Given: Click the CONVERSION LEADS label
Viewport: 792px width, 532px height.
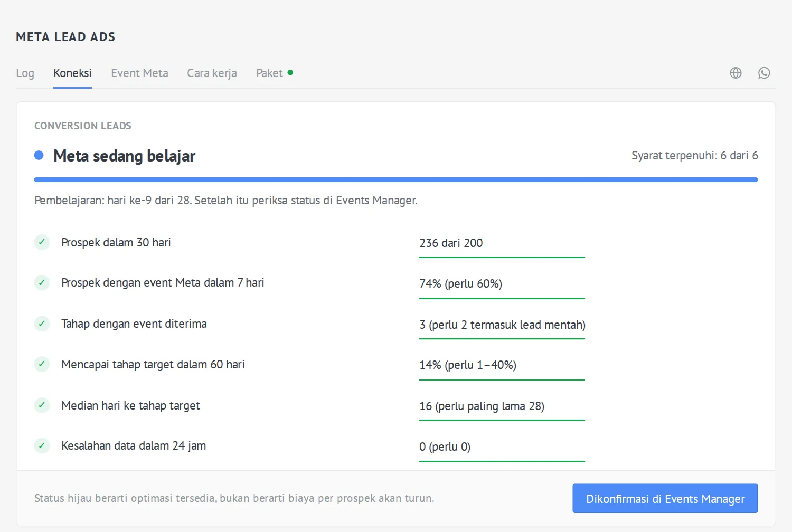Looking at the screenshot, I should click(83, 126).
